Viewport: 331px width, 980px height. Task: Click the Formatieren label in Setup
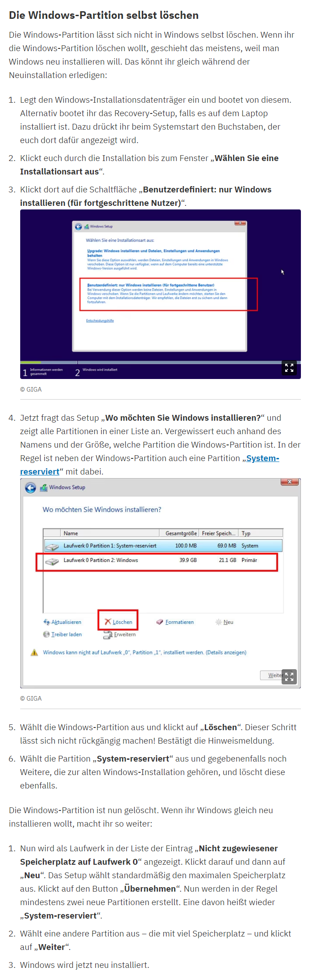(x=180, y=622)
